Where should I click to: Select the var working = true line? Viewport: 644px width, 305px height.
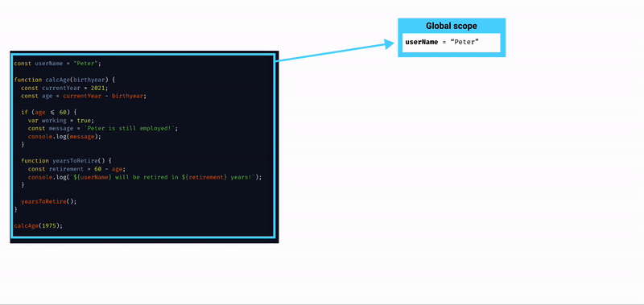[61, 120]
